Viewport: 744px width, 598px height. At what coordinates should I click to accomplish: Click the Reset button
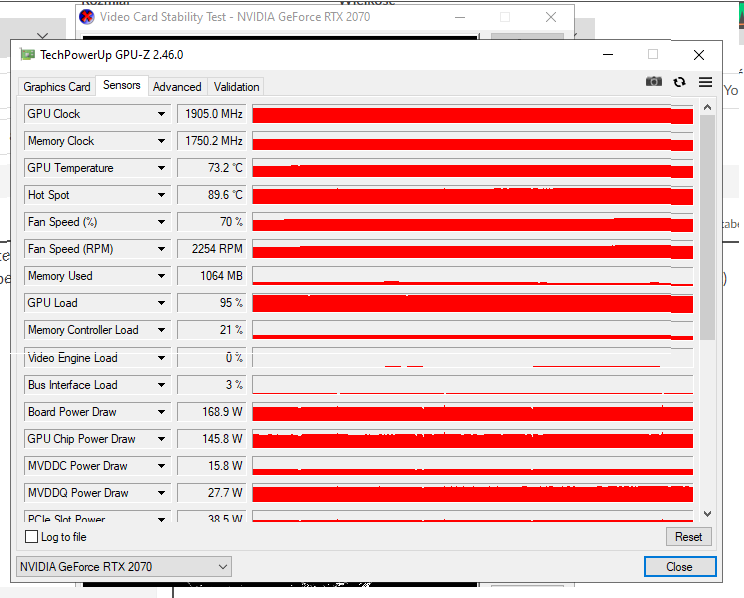click(688, 537)
